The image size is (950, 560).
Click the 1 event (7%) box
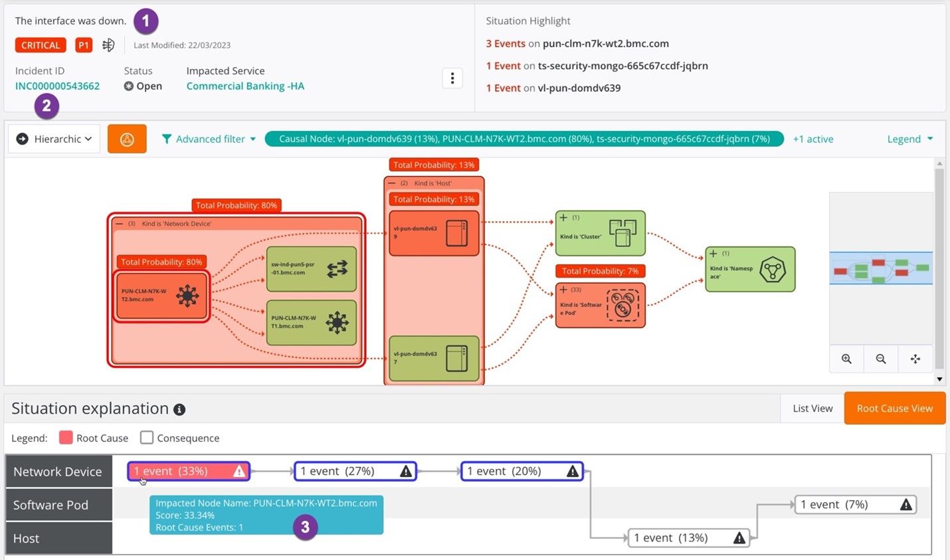coord(856,505)
